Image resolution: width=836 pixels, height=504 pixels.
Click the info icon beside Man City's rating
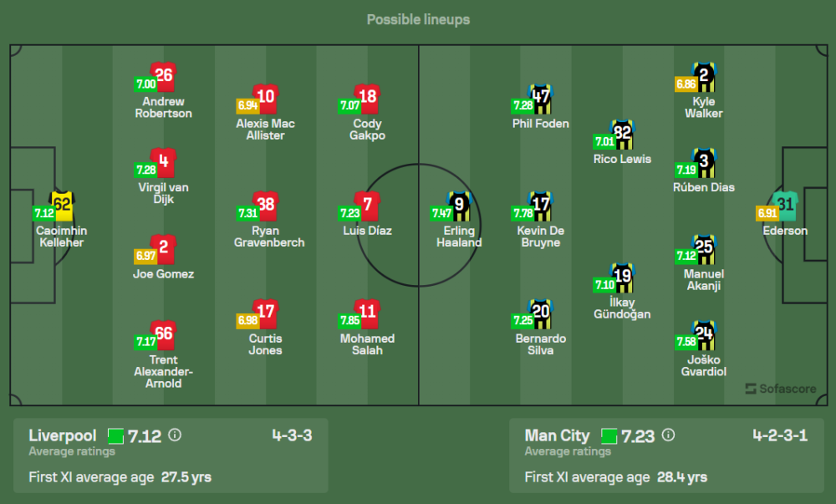point(667,435)
